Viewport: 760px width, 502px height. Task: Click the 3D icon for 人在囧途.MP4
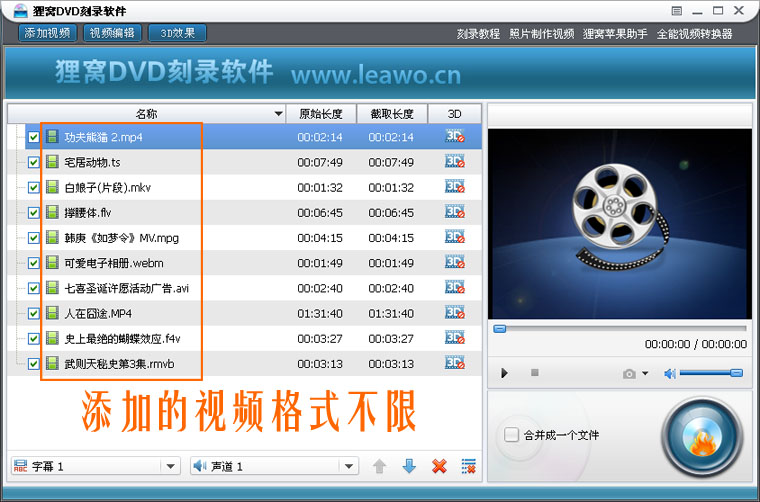(455, 313)
